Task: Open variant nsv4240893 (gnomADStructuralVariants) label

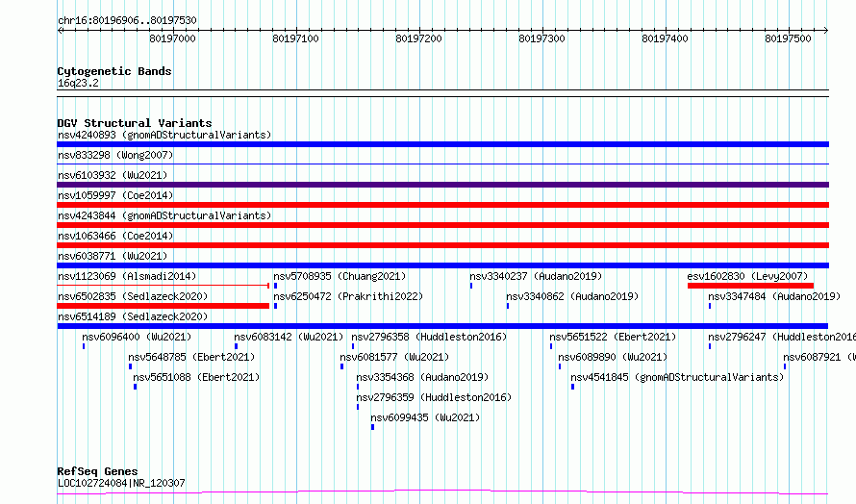Action: (164, 135)
